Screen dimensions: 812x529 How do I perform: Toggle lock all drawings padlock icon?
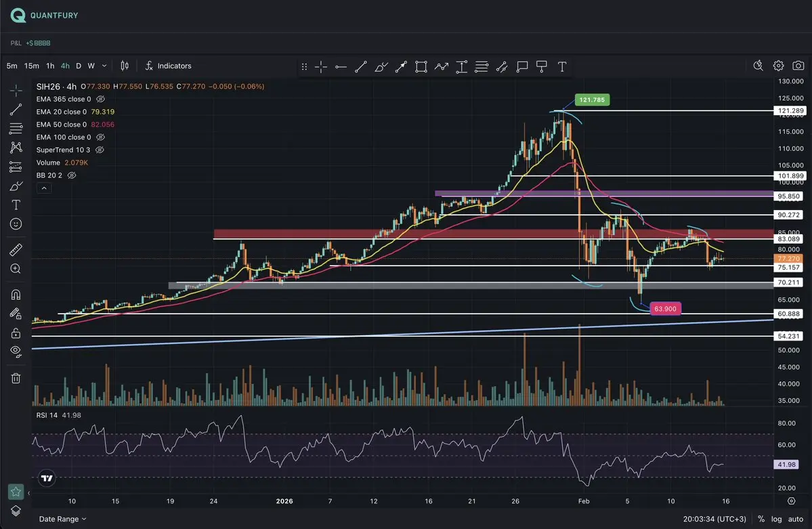click(x=16, y=333)
